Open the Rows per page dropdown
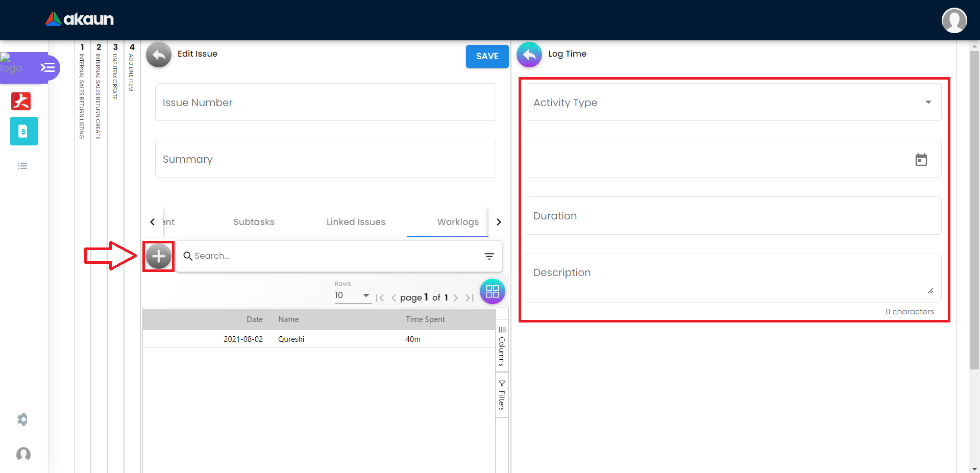Image resolution: width=980 pixels, height=473 pixels. point(352,295)
